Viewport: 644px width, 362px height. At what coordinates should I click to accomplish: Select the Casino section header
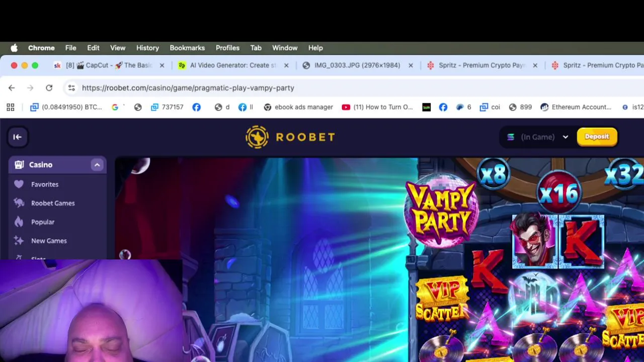click(x=57, y=165)
